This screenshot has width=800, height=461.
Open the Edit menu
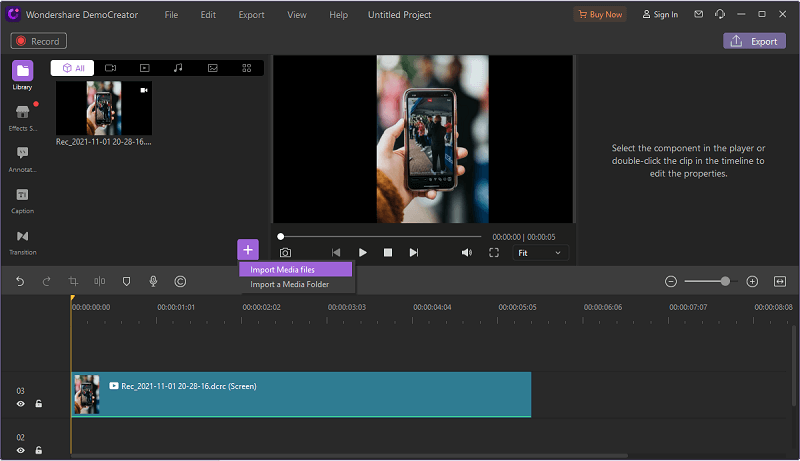(208, 15)
